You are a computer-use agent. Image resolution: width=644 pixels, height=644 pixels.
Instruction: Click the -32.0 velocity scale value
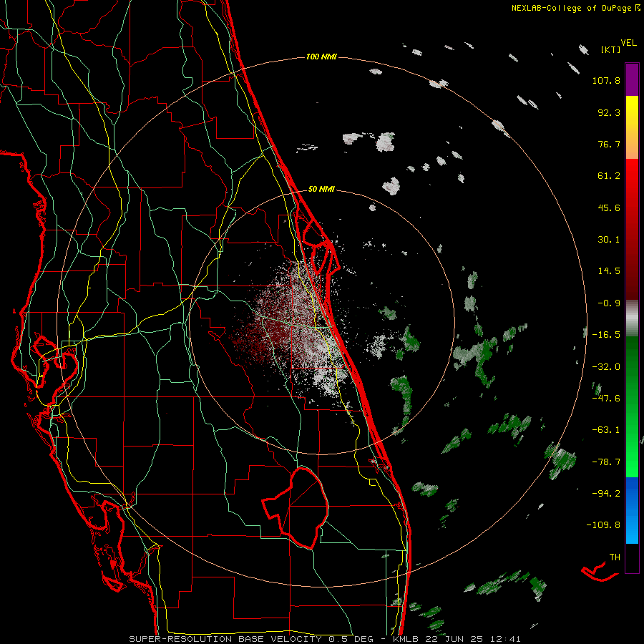(606, 367)
